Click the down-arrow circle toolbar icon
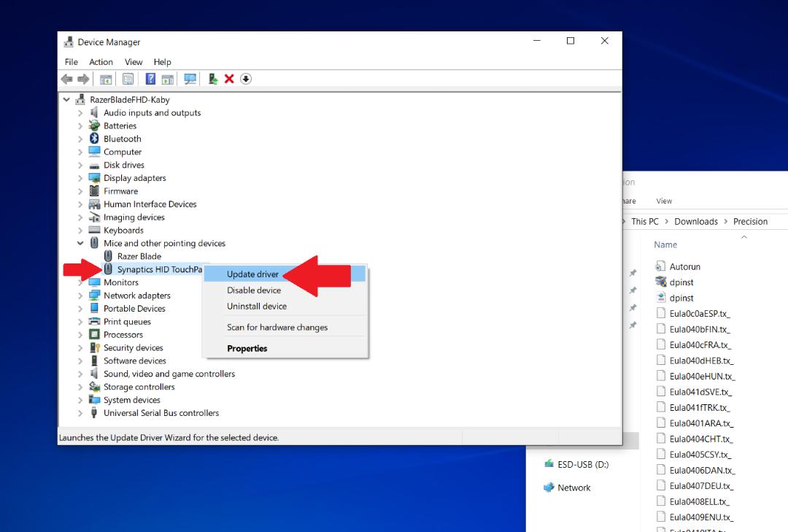The width and height of the screenshot is (788, 532). tap(246, 79)
